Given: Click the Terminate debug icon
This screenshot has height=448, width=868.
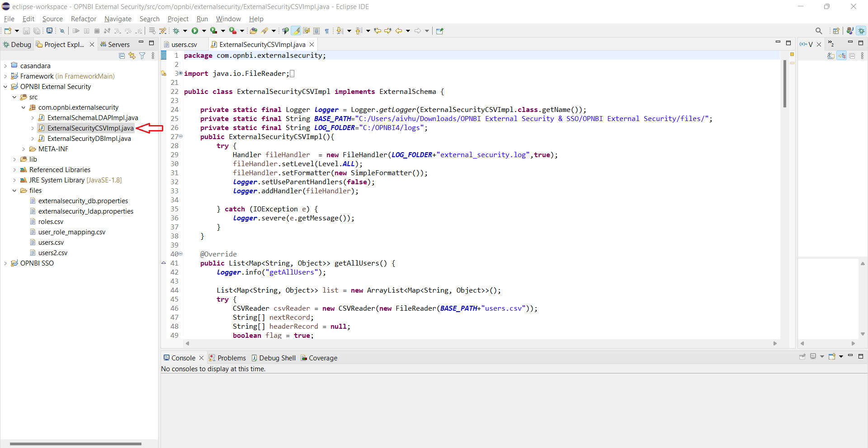Looking at the screenshot, I should [x=97, y=31].
